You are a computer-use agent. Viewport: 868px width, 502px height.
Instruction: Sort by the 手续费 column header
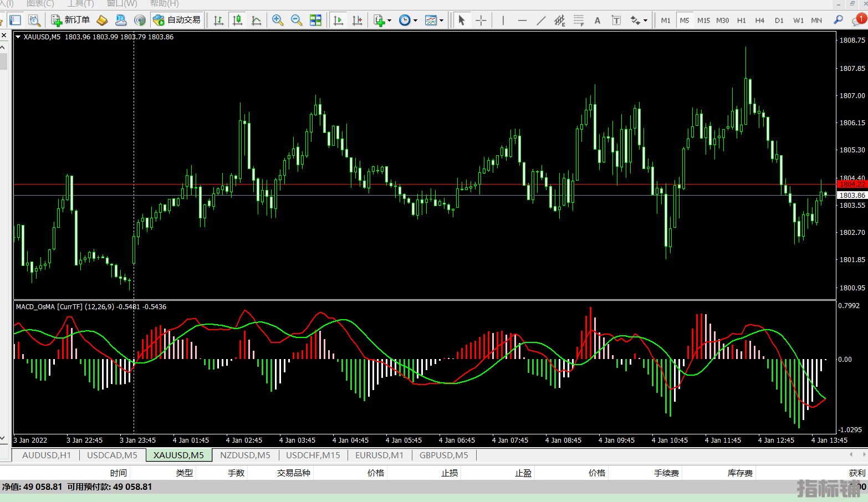[666, 473]
